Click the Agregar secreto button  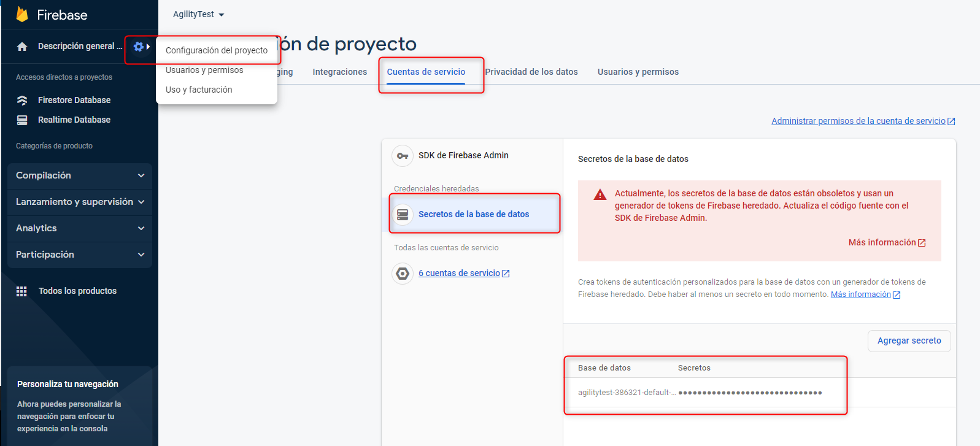[x=909, y=340]
